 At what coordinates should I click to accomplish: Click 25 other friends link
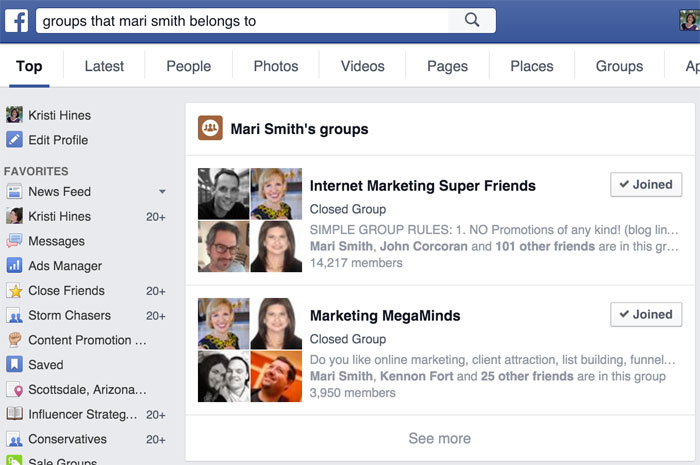(527, 376)
